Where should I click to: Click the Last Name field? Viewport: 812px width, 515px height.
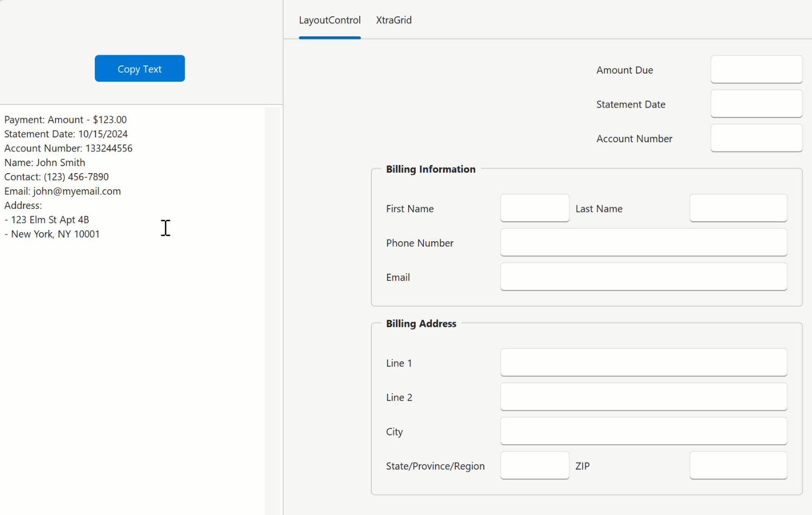[738, 208]
